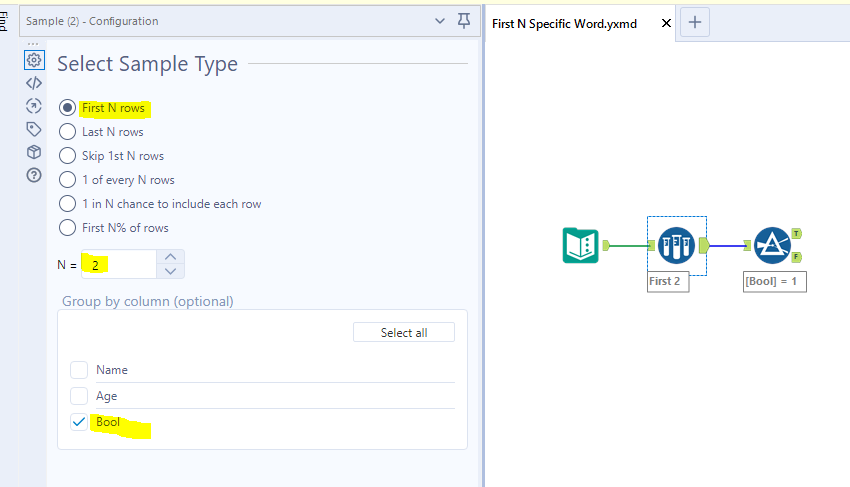Open the Configuration gear icon in sidebar
The width and height of the screenshot is (850, 487).
(x=34, y=60)
